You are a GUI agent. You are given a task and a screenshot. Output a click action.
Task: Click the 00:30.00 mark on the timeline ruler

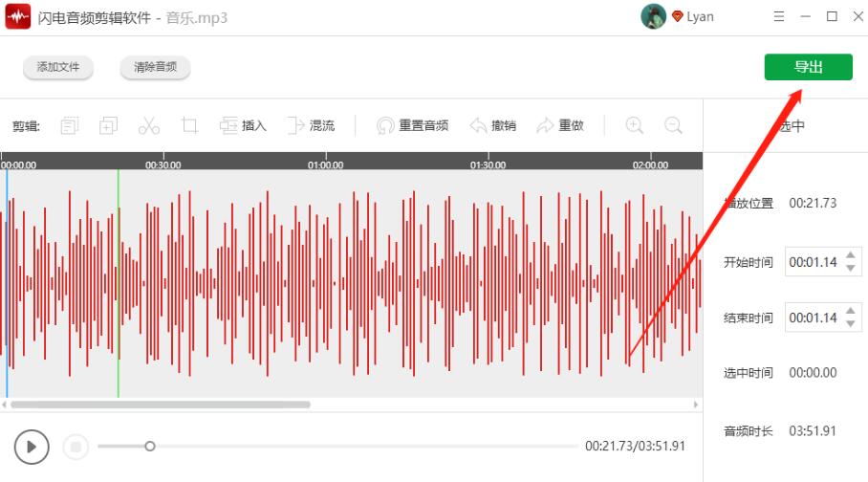click(163, 164)
